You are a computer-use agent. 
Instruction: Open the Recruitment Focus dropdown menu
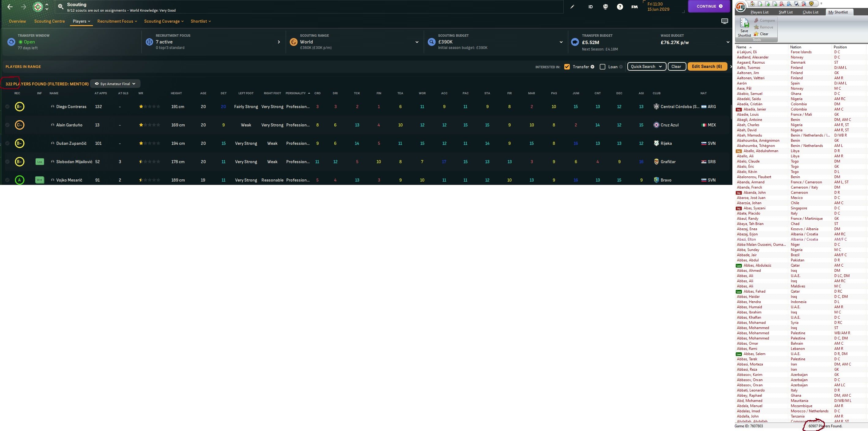[117, 21]
